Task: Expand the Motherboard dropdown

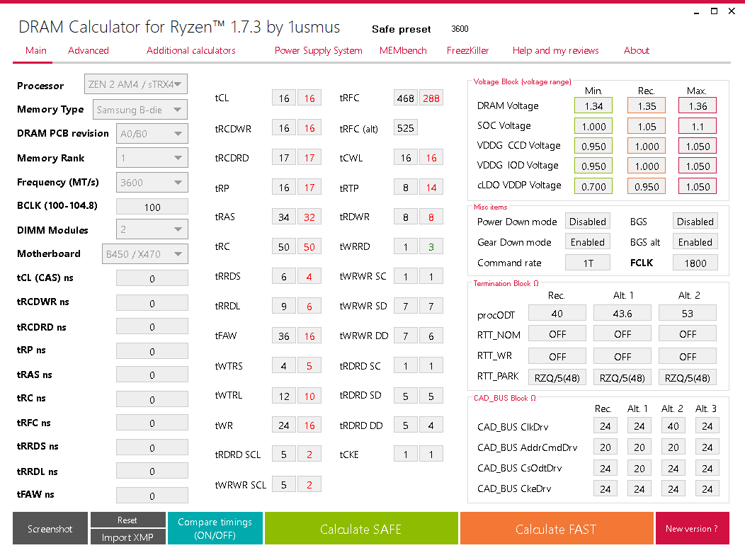Action: click(145, 253)
